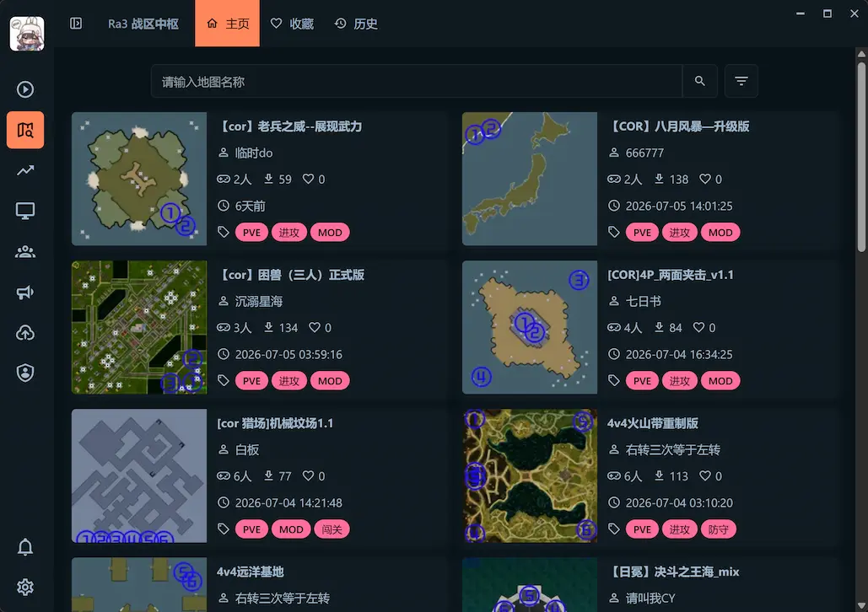Click the vertical scrollbar thumb

861,155
